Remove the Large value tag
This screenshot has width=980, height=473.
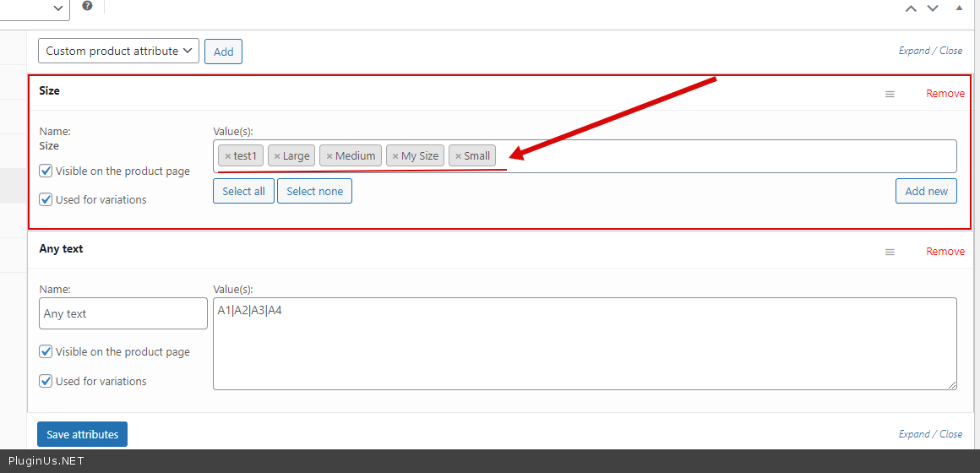pyautogui.click(x=277, y=156)
